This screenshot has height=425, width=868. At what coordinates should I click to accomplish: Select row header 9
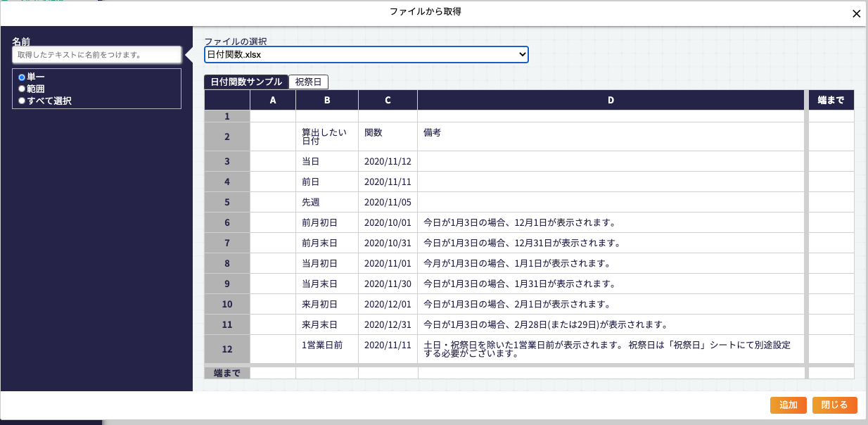click(227, 284)
